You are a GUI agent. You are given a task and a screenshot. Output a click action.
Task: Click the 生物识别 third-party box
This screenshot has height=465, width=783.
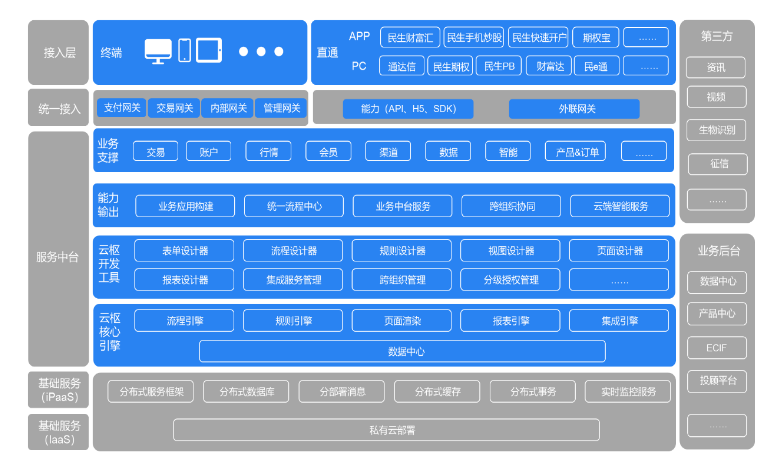click(x=716, y=130)
